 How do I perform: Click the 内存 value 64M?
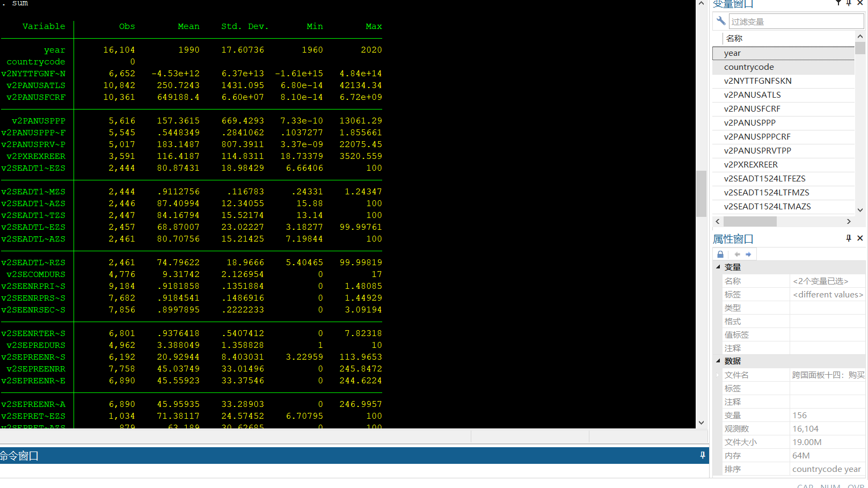coord(827,455)
